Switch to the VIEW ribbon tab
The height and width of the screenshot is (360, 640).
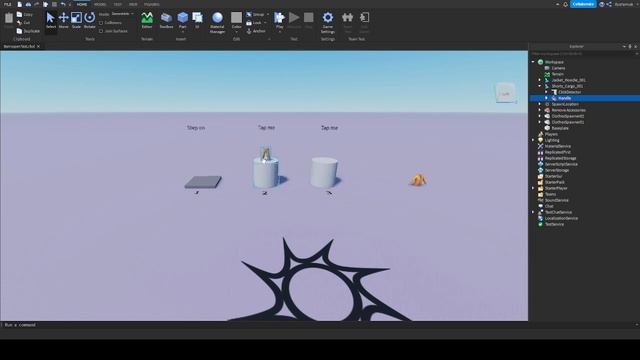pos(133,4)
